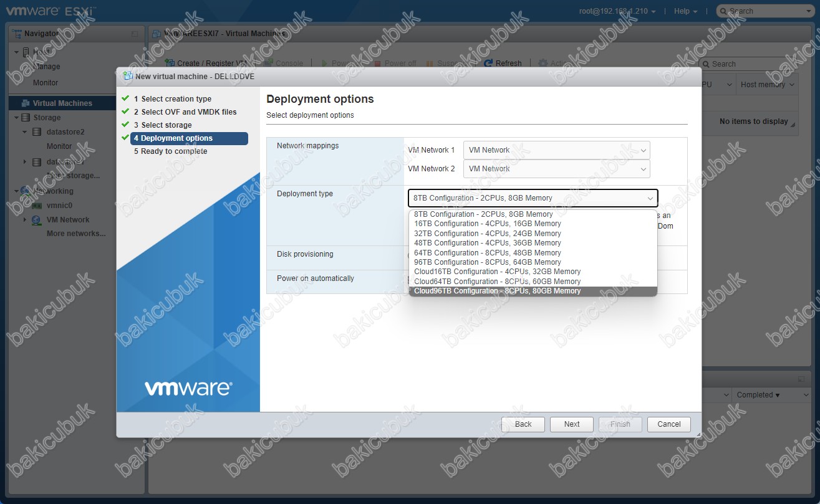Open the VM Network 1 mapping dropdown

point(557,150)
